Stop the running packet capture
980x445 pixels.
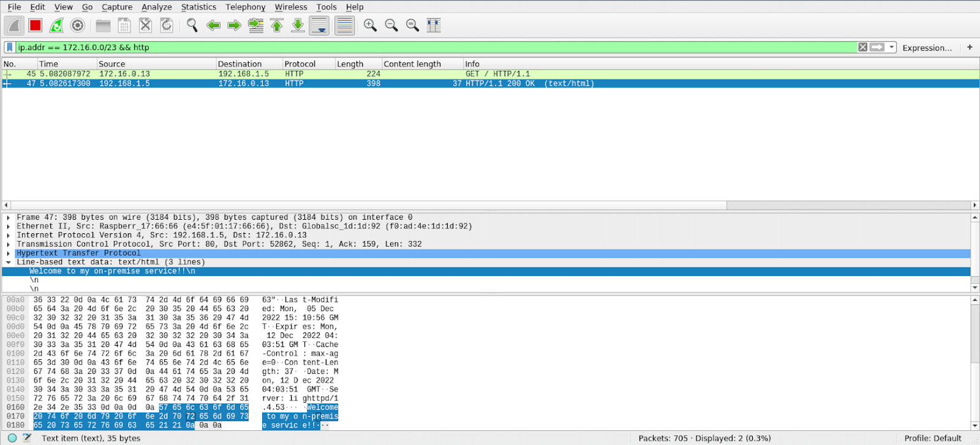point(35,26)
